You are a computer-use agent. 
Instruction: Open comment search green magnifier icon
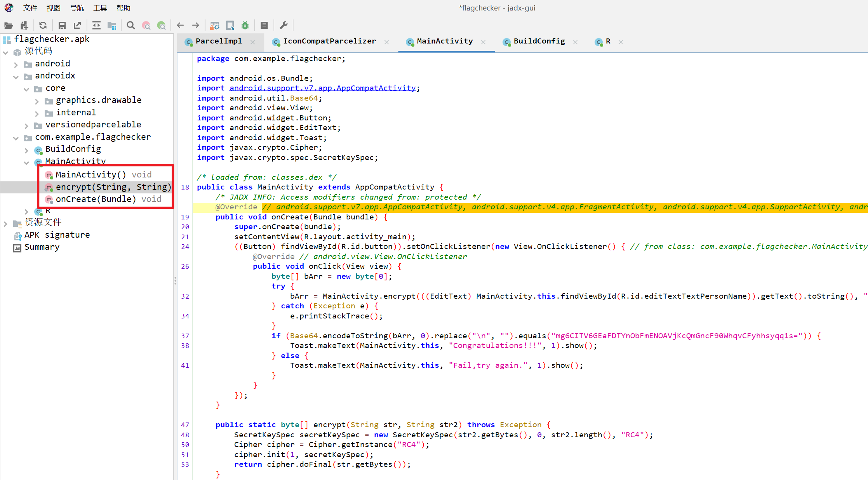pos(162,26)
